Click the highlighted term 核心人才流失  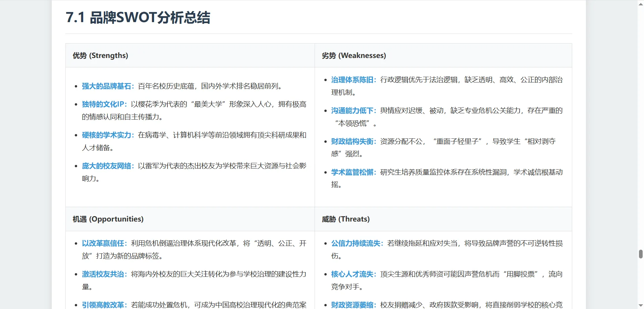[352, 274]
